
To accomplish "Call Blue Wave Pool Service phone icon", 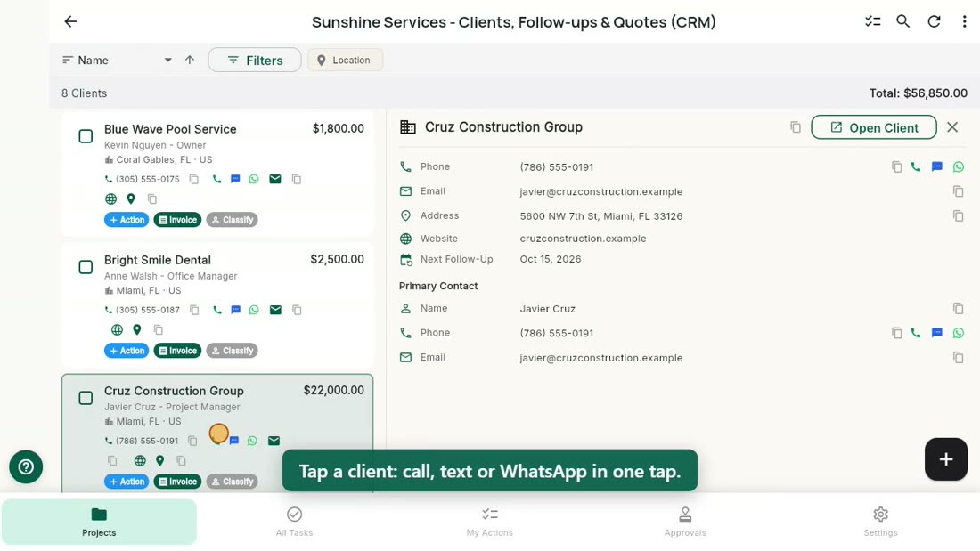I will point(216,179).
